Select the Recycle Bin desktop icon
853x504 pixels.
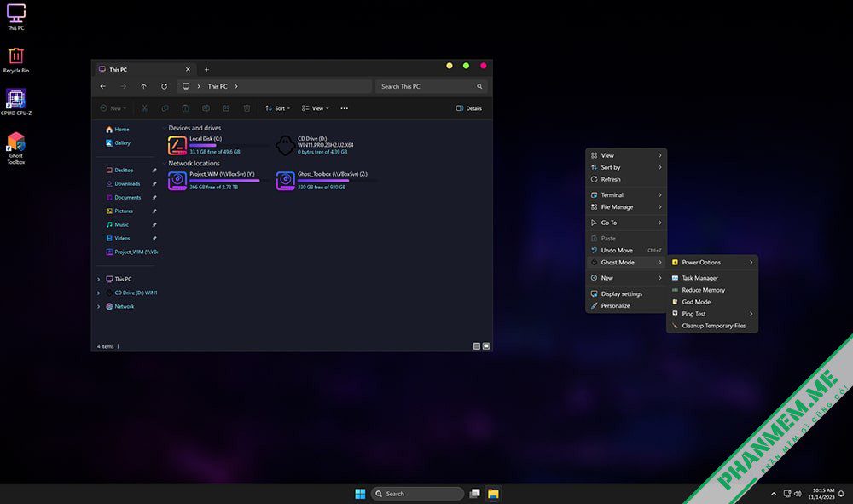15,60
